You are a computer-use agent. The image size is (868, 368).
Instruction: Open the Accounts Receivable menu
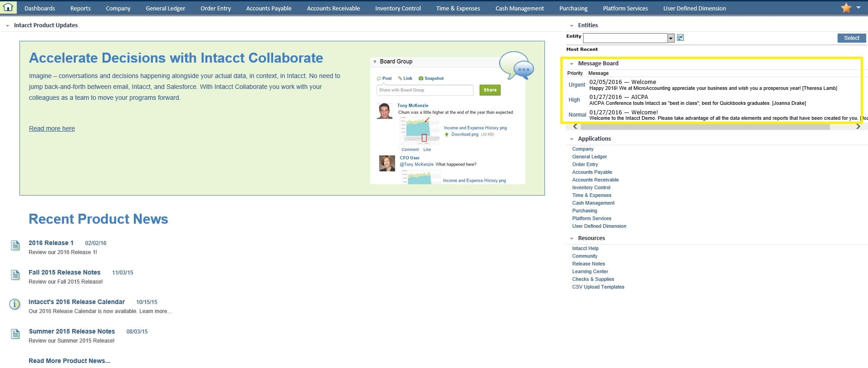(x=333, y=8)
